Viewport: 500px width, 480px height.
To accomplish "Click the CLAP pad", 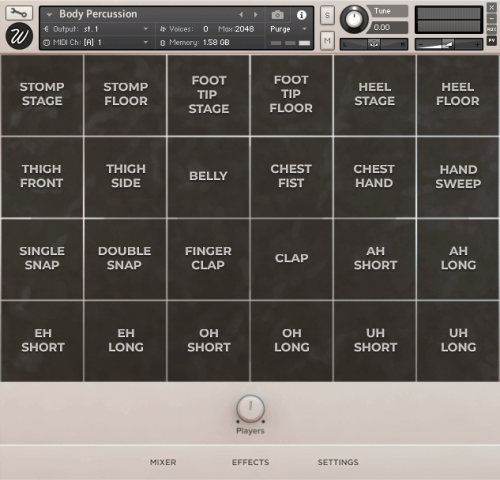I will tap(291, 259).
